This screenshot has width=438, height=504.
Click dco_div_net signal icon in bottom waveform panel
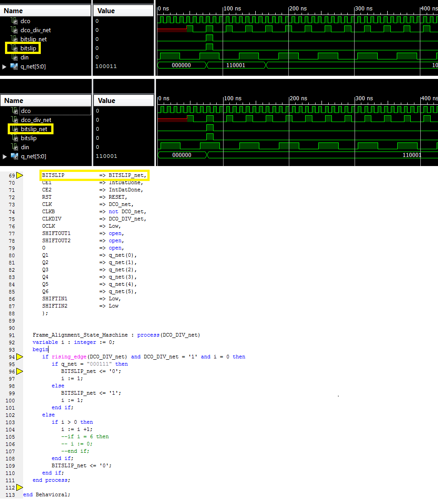pos(15,120)
